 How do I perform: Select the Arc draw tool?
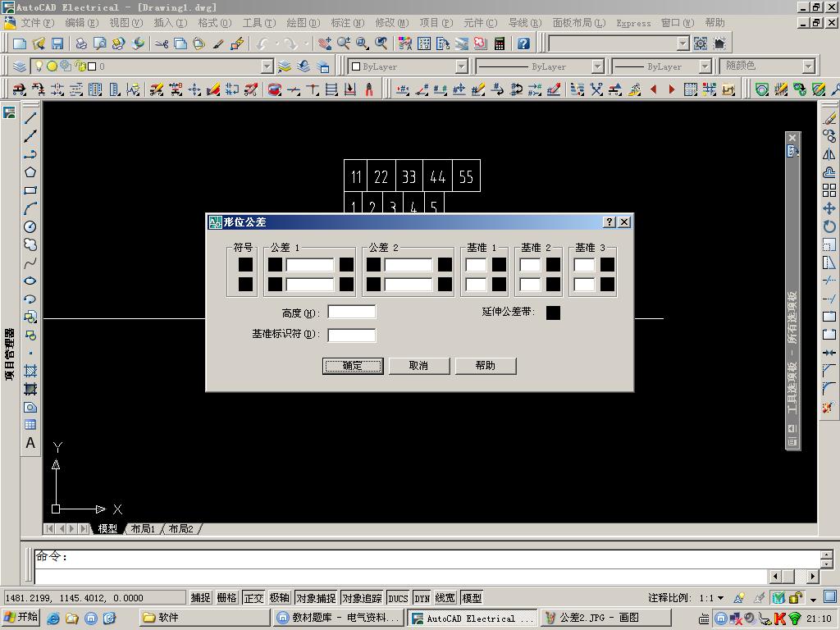coord(30,209)
